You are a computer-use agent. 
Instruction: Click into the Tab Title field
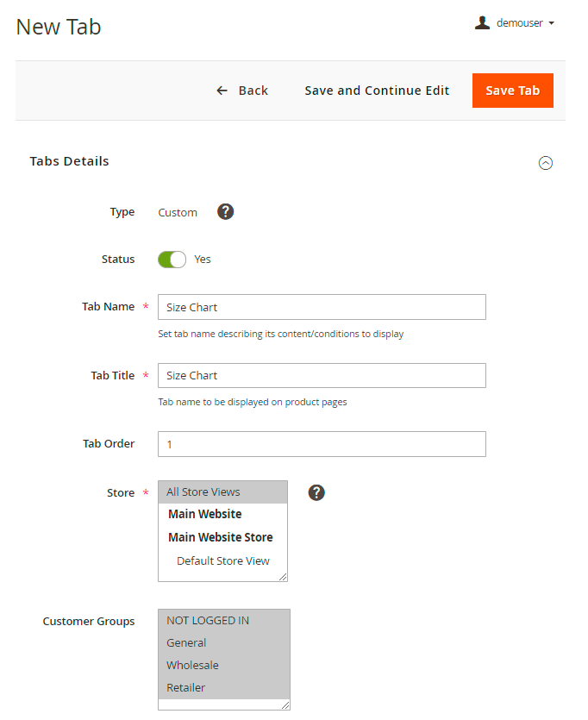coord(322,375)
